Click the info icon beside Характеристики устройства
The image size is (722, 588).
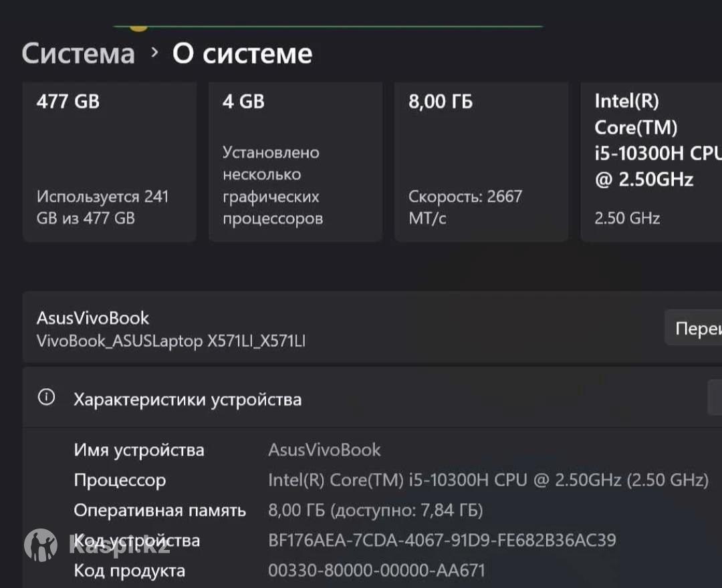tap(46, 398)
